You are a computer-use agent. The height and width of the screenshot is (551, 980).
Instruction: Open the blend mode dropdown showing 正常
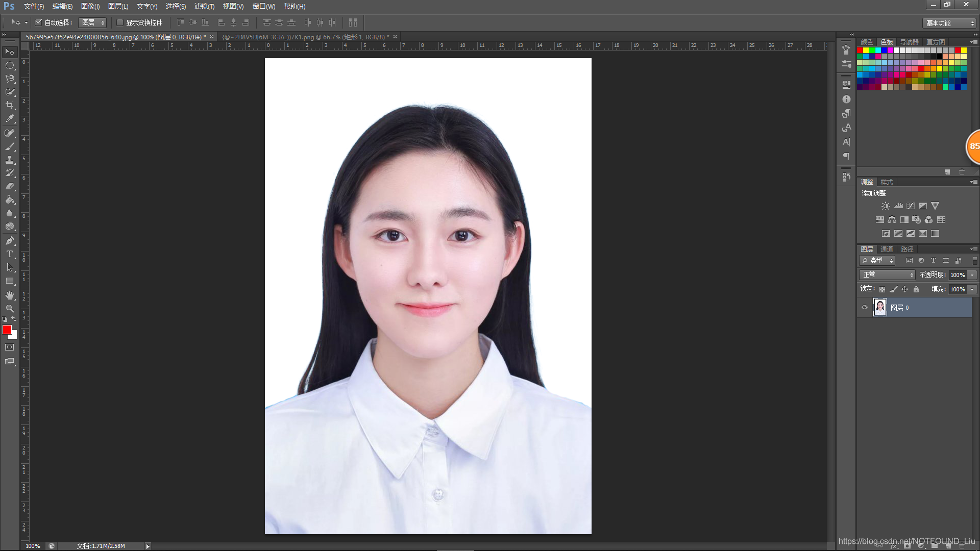click(887, 274)
